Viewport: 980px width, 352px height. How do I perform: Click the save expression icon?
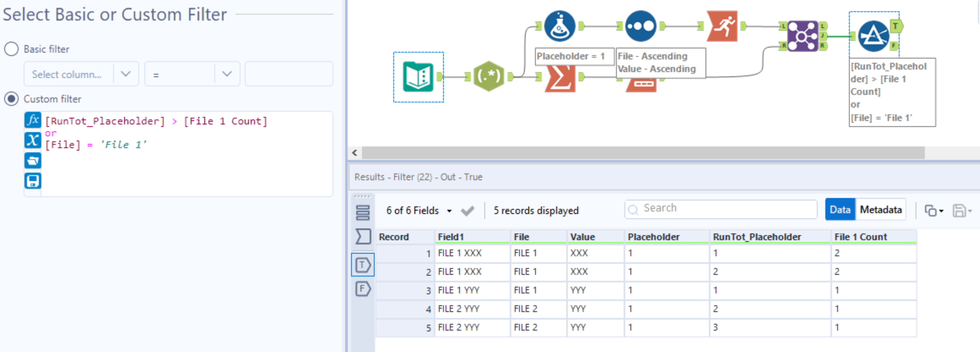(33, 181)
